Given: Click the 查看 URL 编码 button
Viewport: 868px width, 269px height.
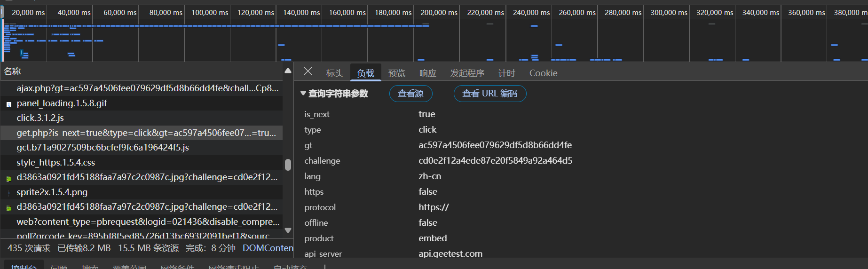Looking at the screenshot, I should [x=489, y=94].
